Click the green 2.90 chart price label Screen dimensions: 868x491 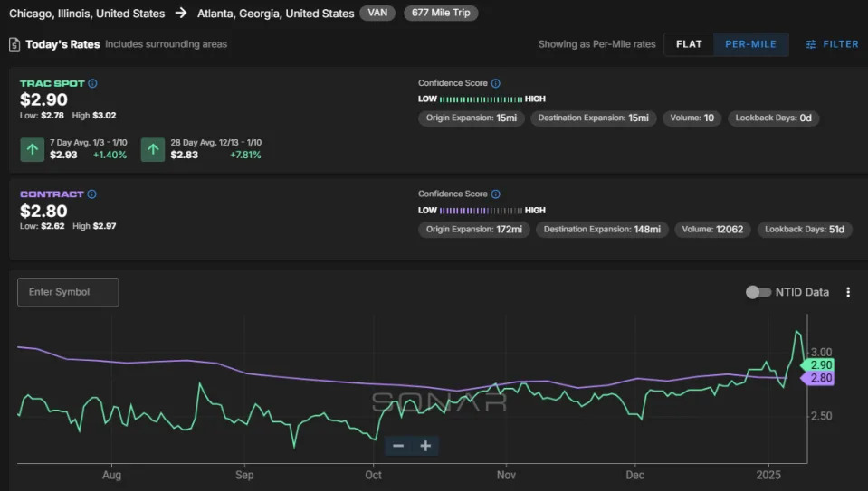[817, 365]
